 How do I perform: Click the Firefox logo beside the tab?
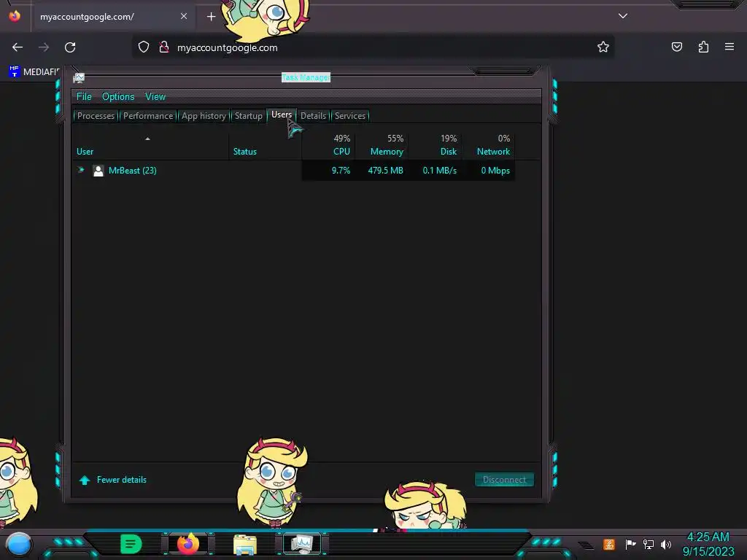(15, 16)
